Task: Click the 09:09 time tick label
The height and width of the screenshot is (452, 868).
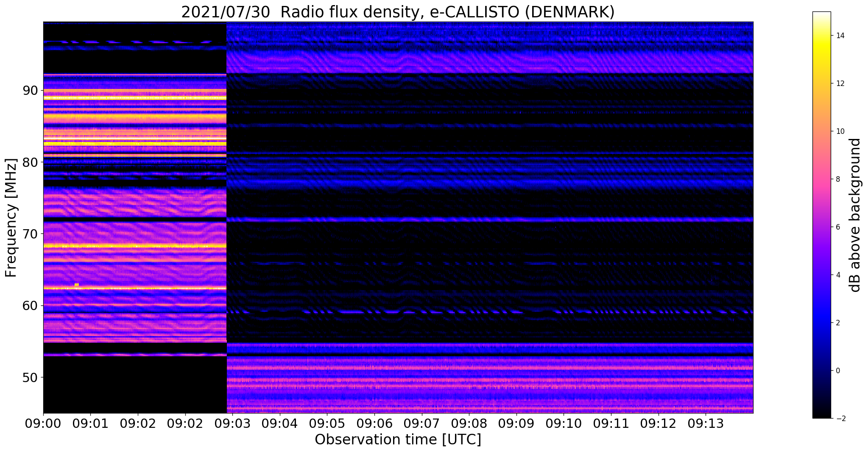Action: click(x=516, y=423)
